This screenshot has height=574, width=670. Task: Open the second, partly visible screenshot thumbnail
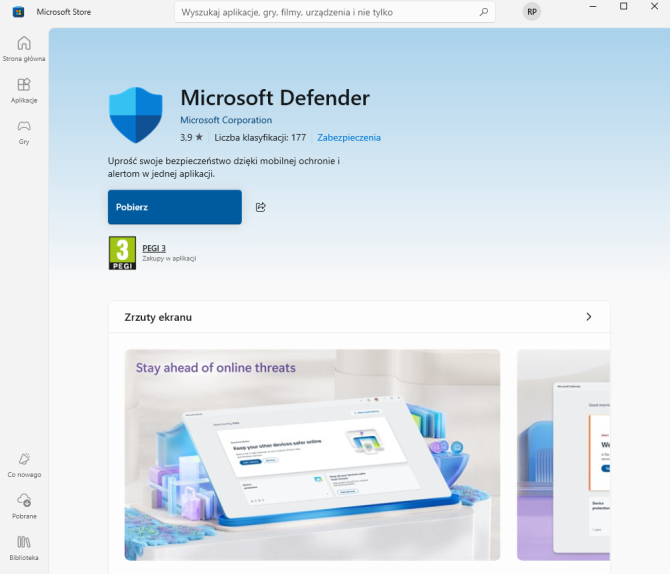coord(563,455)
